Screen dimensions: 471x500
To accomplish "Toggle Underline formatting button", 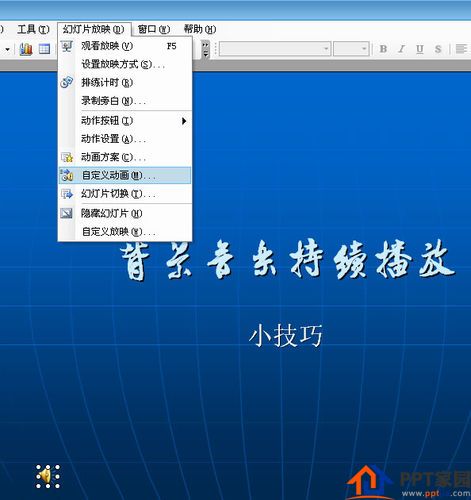I will 420,49.
